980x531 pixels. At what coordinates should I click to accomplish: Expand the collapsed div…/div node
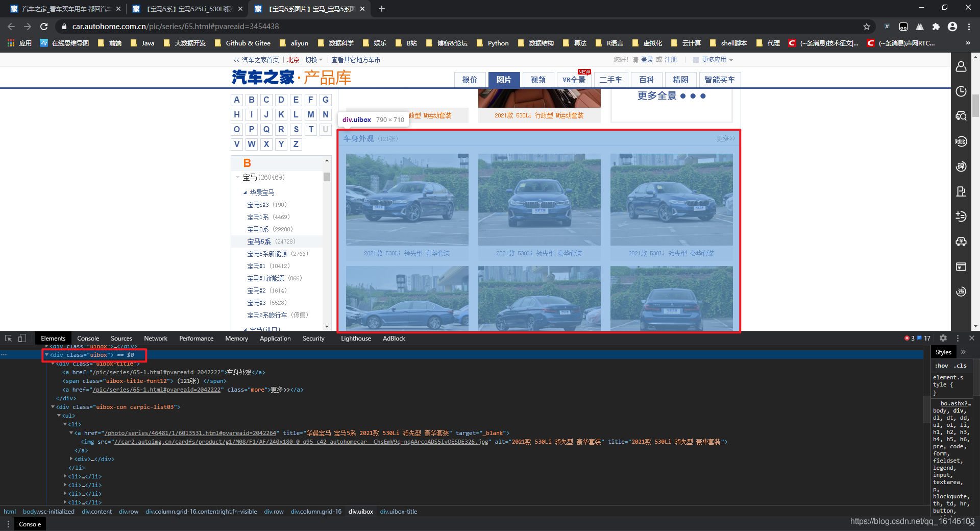pyautogui.click(x=71, y=459)
